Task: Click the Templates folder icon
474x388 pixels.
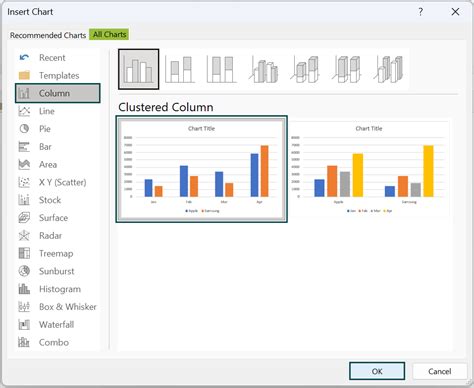Action: click(24, 75)
